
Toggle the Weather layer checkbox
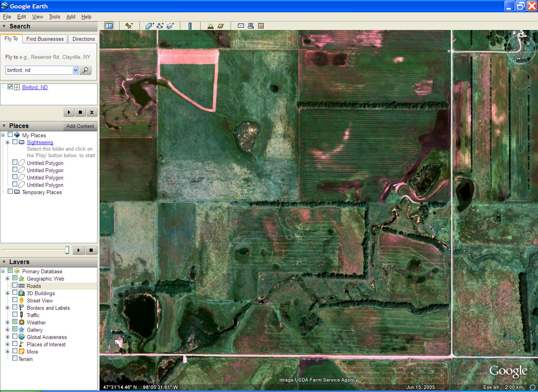[x=15, y=322]
